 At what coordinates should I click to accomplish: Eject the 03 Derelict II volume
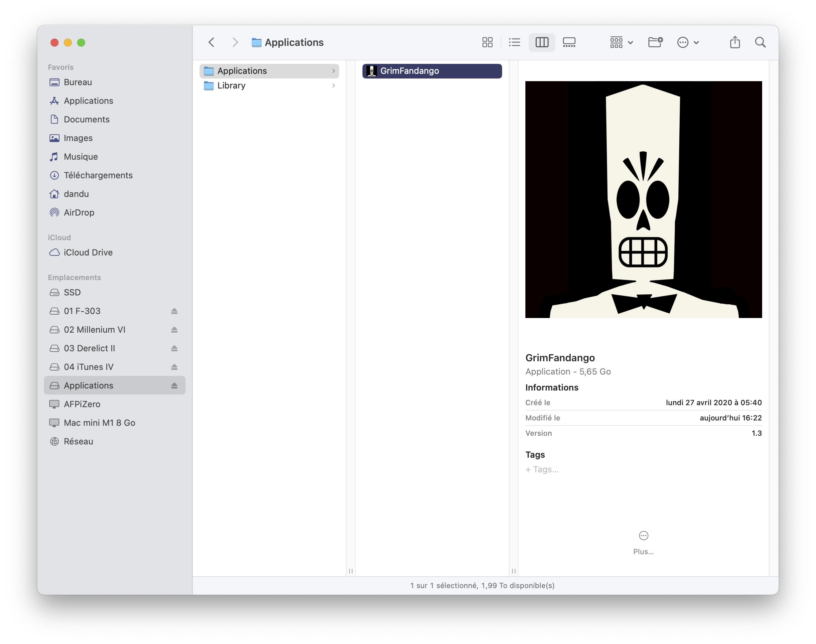(x=174, y=348)
